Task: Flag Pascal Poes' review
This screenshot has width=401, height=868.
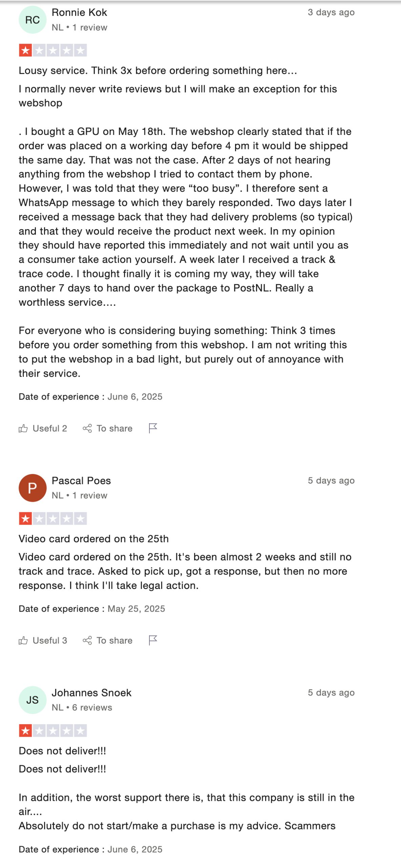Action: pyautogui.click(x=153, y=640)
